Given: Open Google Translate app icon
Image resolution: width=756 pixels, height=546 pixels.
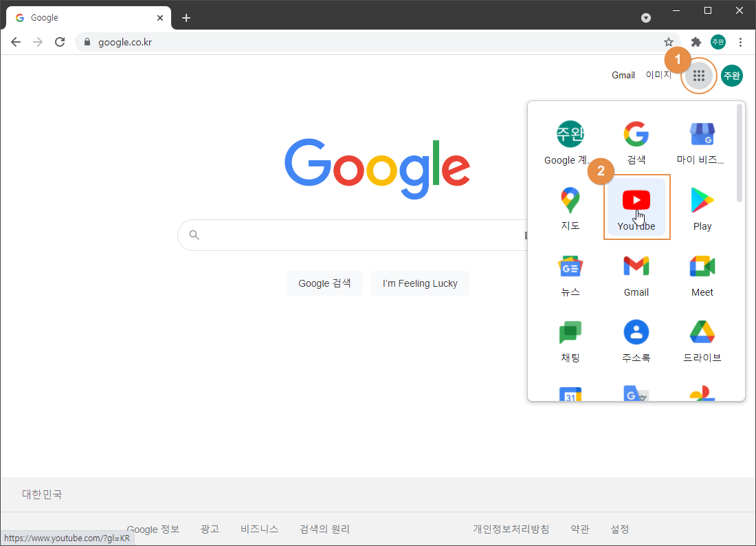Looking at the screenshot, I should click(636, 393).
